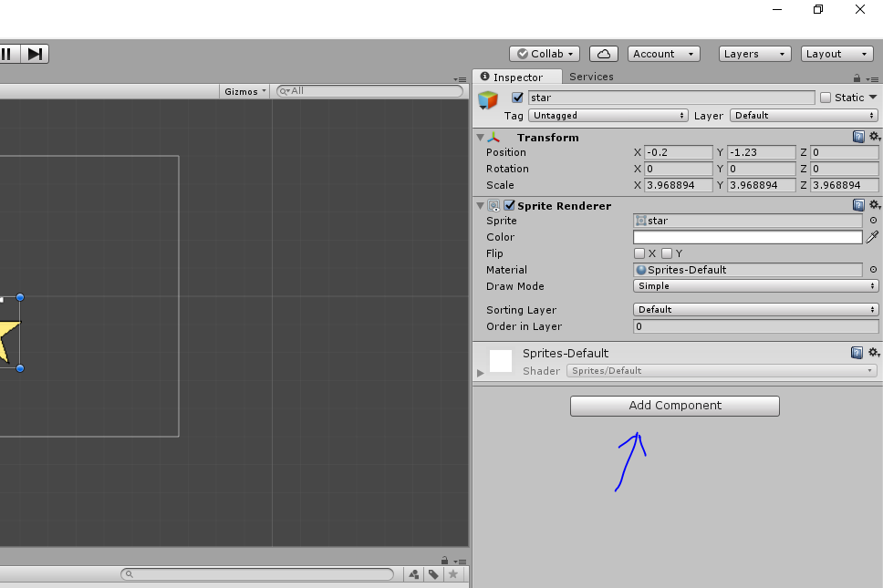
Task: Click the Scene view search field
Action: (369, 90)
